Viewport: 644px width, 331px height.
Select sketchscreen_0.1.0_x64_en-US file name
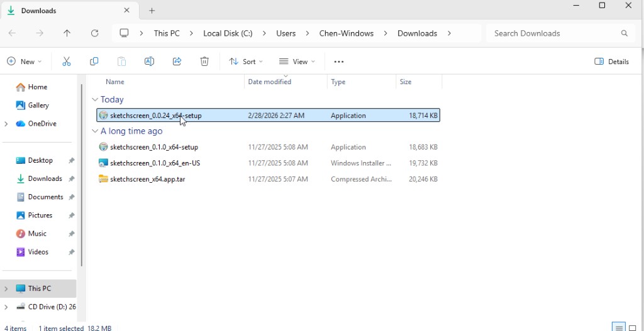[155, 163]
